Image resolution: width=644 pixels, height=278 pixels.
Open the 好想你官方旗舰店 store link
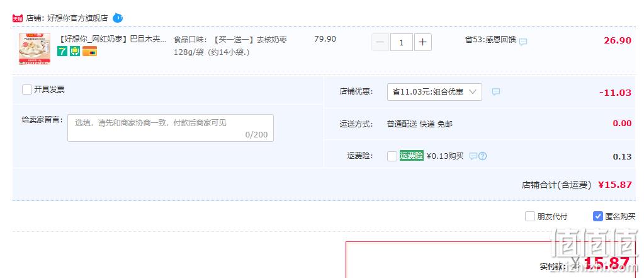[x=77, y=18]
